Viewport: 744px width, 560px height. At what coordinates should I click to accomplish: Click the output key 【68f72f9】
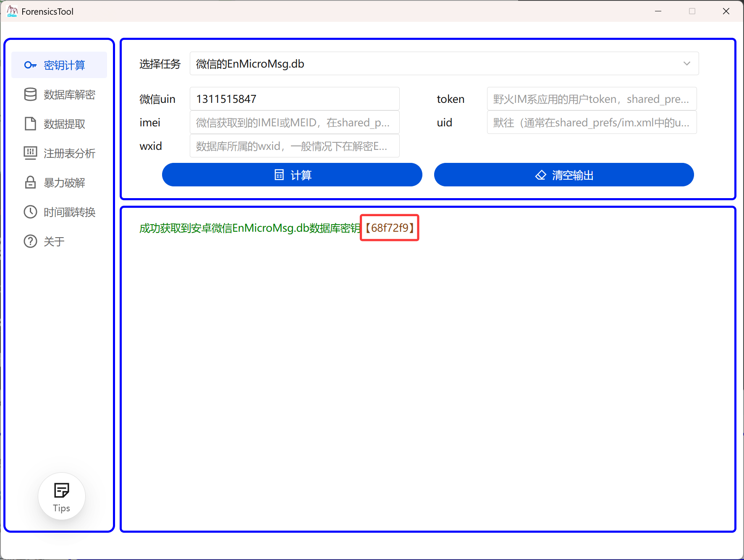(x=390, y=228)
